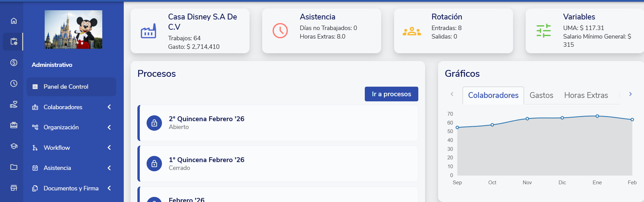Select the hand-with-heart benefits icon
This screenshot has width=644, height=202.
(14, 104)
